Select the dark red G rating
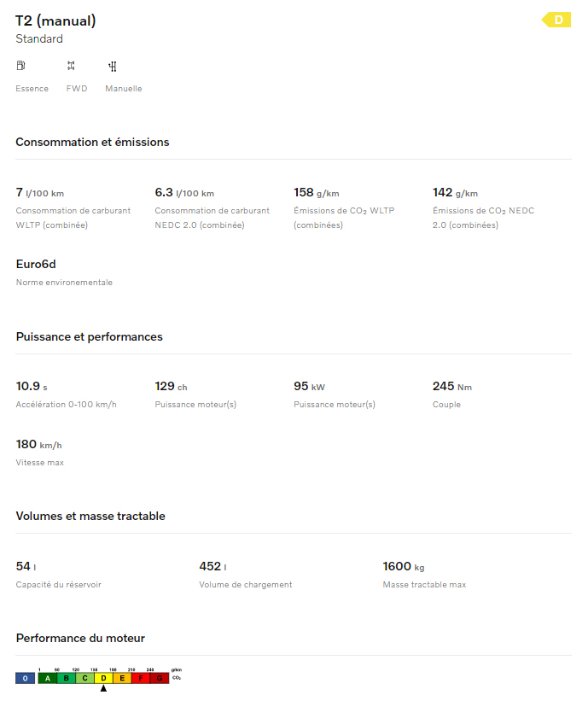 tap(159, 678)
